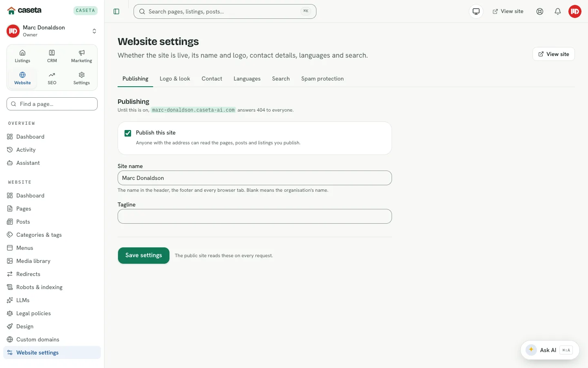The image size is (588, 368).
Task: Open the user avatar in top bar
Action: coord(575,11)
